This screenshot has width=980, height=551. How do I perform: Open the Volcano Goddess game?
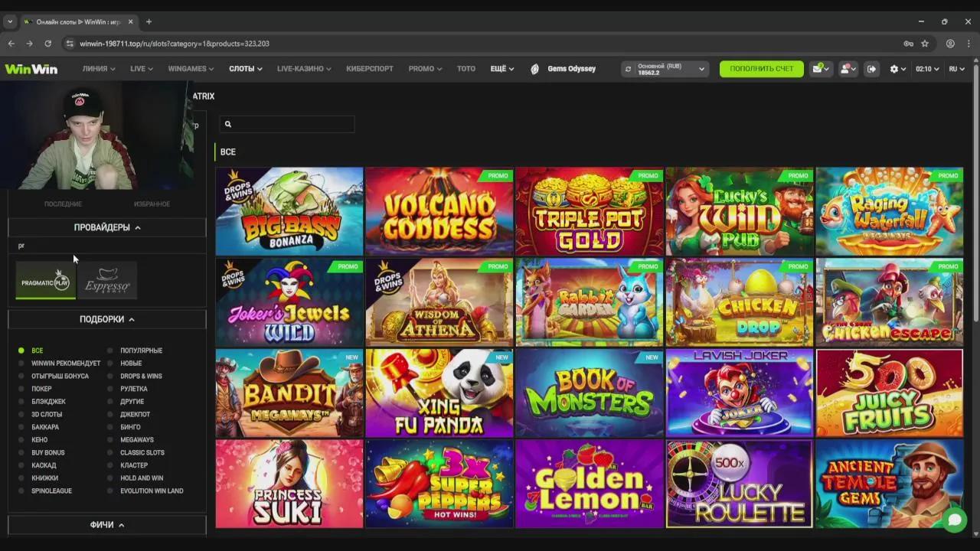[x=439, y=211]
